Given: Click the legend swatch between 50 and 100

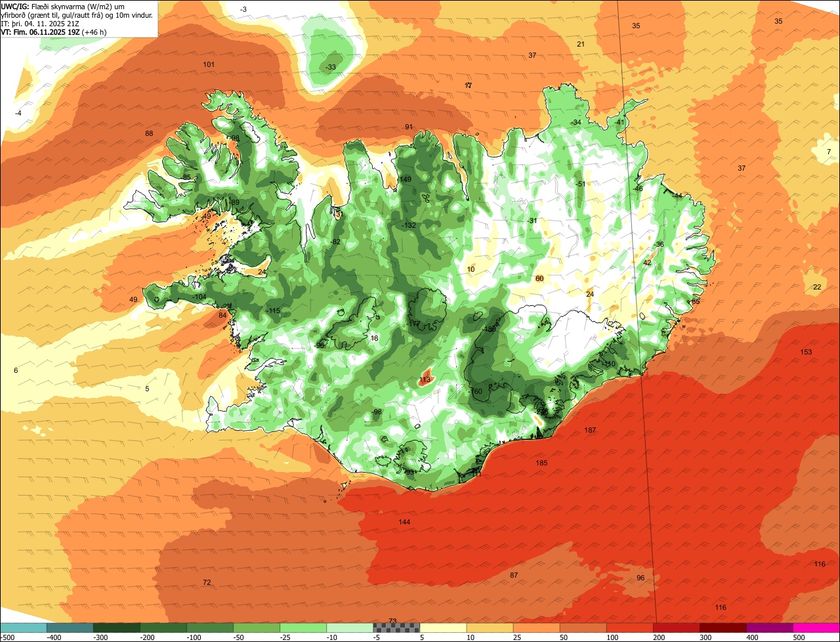Looking at the screenshot, I should pos(583,628).
